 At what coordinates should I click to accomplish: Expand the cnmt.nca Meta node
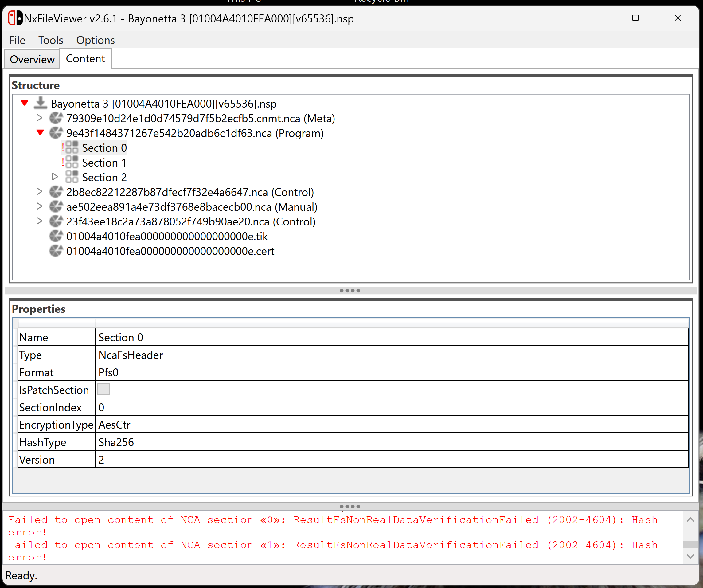pos(39,118)
